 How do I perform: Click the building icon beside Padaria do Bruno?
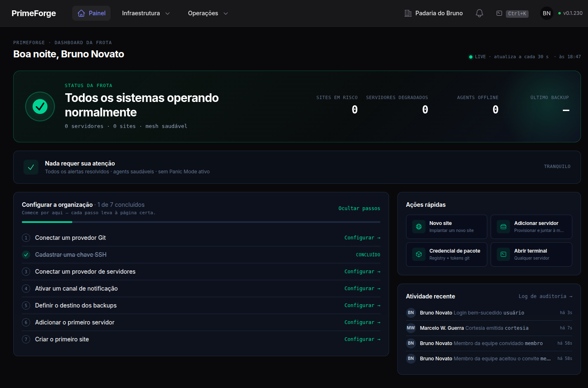click(408, 13)
